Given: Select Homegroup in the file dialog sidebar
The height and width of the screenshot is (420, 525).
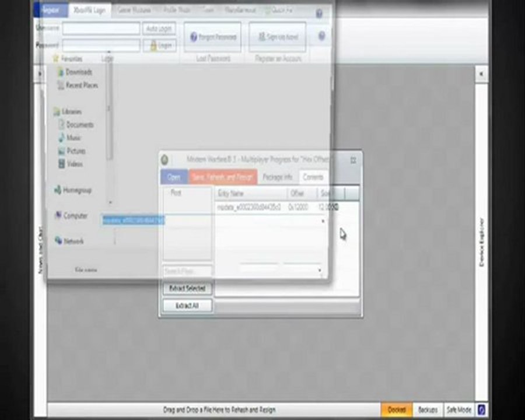Looking at the screenshot, I should click(x=73, y=190).
